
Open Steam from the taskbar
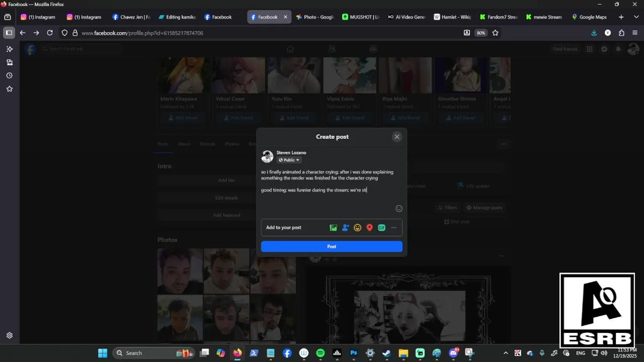pos(387,353)
